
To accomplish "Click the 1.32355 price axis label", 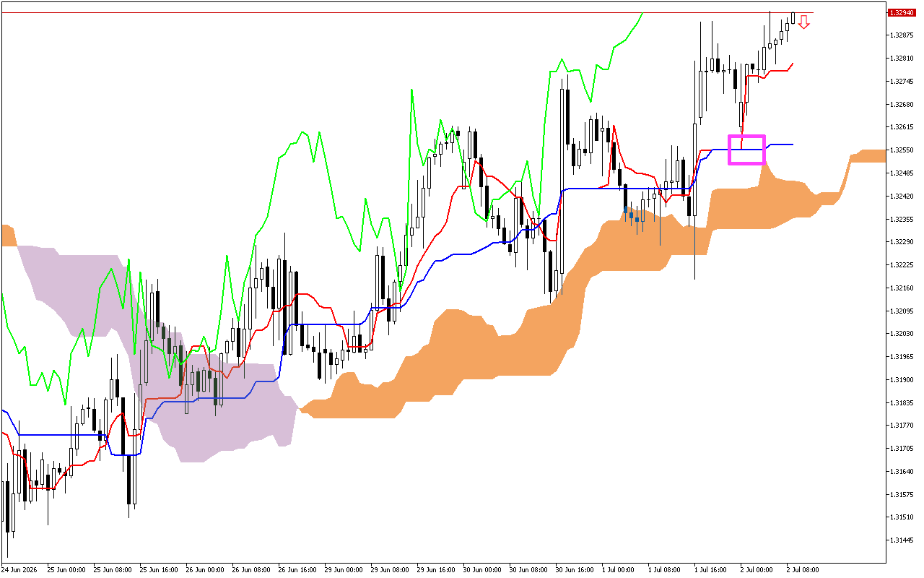I will pyautogui.click(x=901, y=219).
